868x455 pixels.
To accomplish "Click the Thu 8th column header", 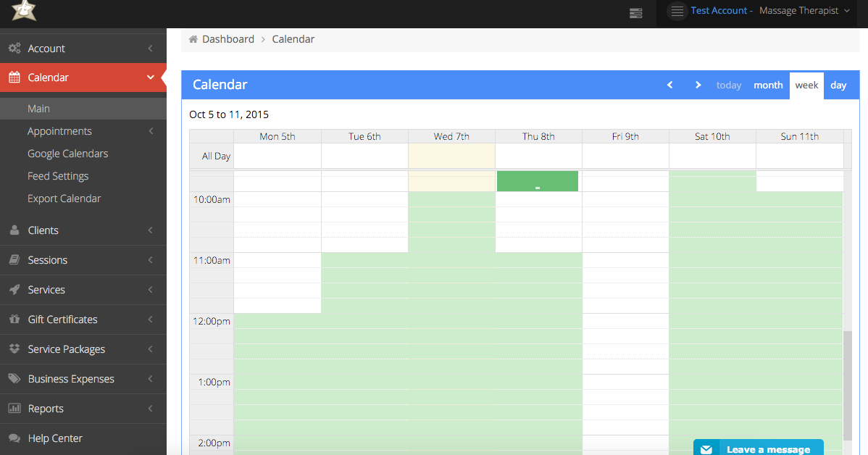I will tap(538, 136).
